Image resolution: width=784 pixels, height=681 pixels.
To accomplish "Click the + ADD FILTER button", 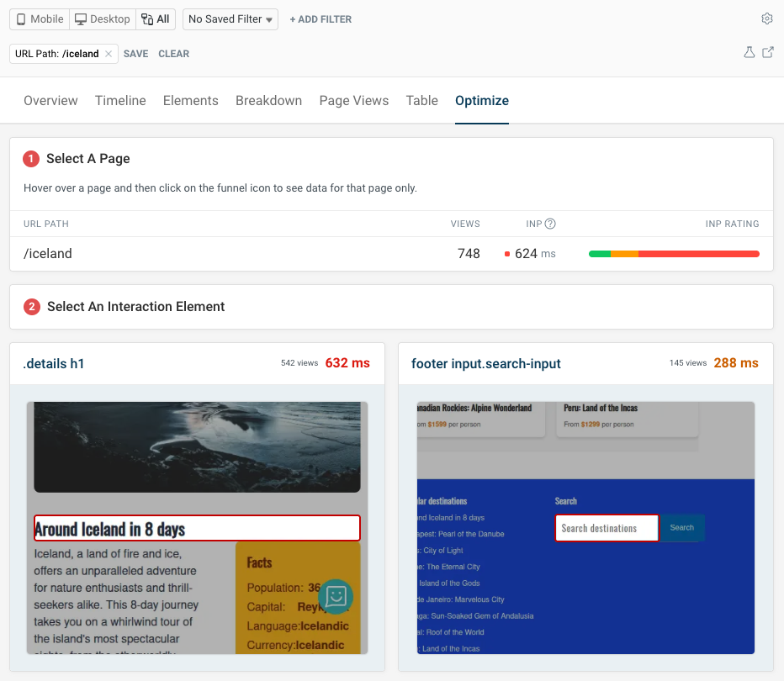I will pyautogui.click(x=320, y=18).
